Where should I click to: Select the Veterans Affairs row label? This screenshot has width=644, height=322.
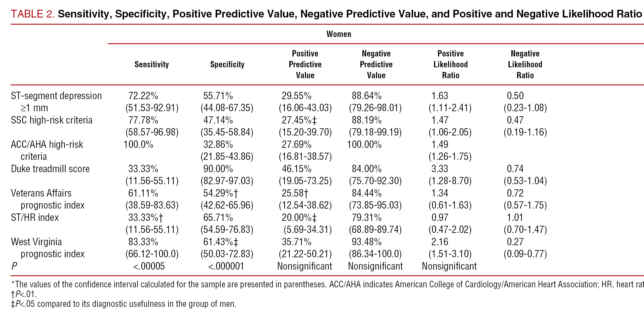pos(41,193)
